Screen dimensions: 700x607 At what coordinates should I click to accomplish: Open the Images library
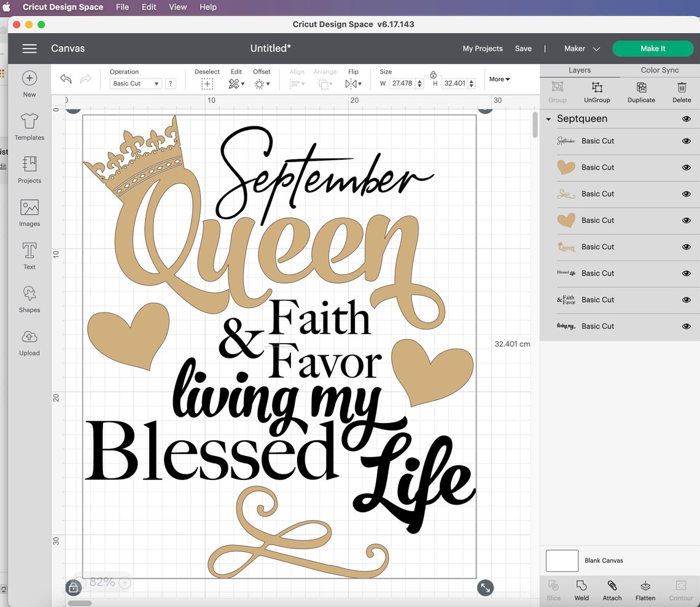click(29, 213)
